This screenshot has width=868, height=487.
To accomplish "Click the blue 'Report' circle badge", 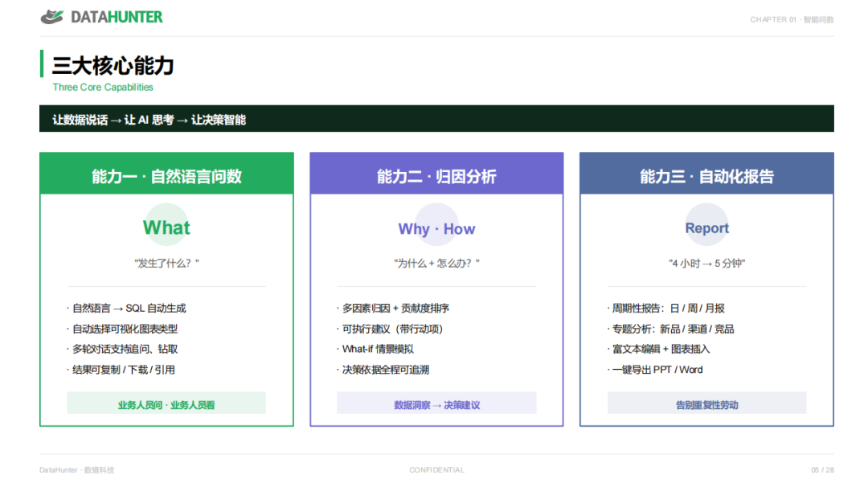I will (x=707, y=225).
